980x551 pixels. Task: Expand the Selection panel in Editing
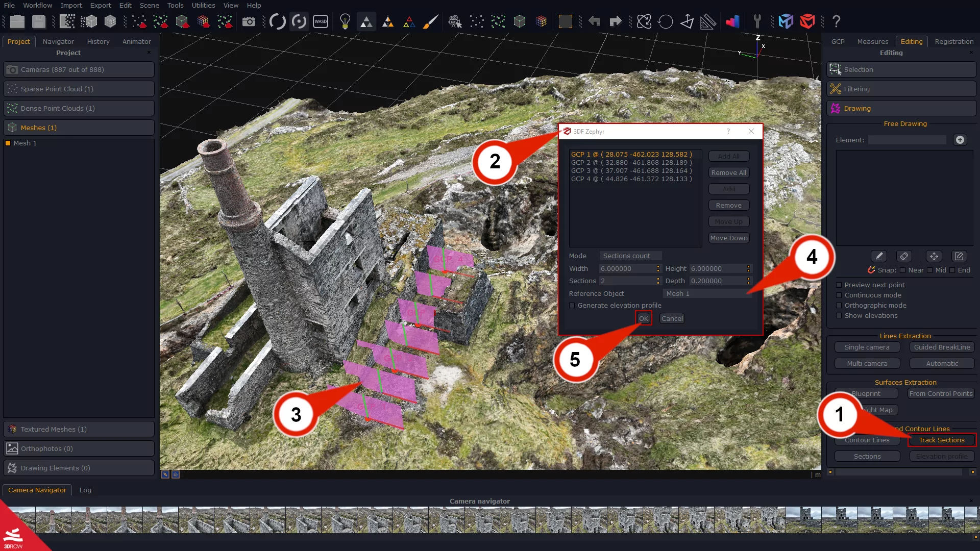tap(901, 69)
